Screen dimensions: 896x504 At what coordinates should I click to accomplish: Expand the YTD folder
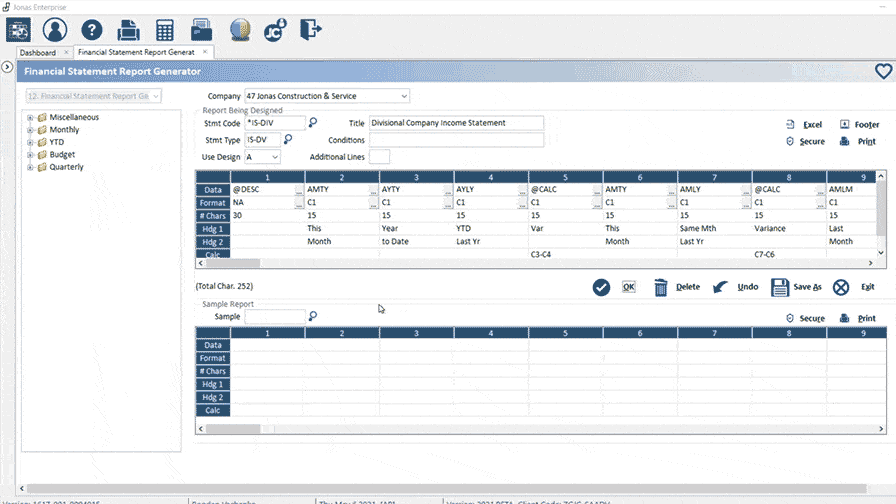[x=30, y=142]
